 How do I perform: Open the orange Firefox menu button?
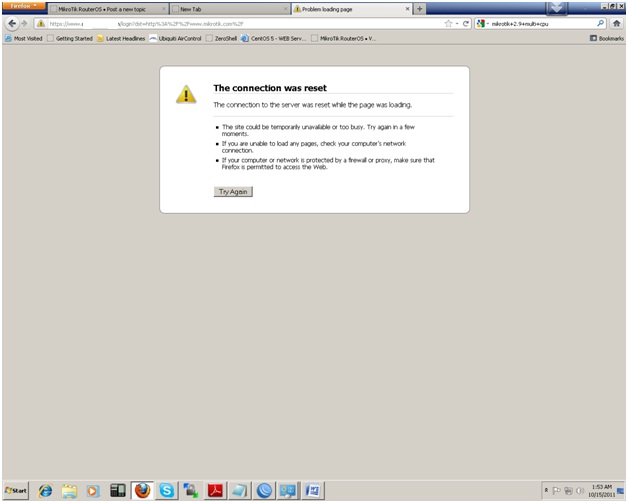pos(23,6)
